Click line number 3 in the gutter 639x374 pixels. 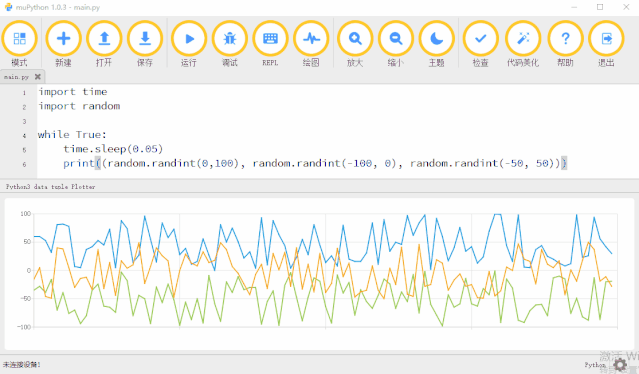(24, 121)
